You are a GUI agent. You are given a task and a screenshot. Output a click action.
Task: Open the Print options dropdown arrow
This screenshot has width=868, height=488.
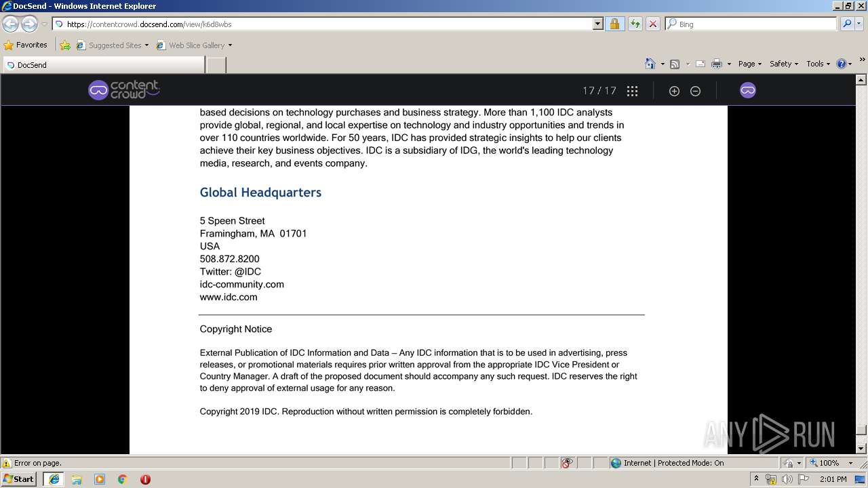[729, 64]
